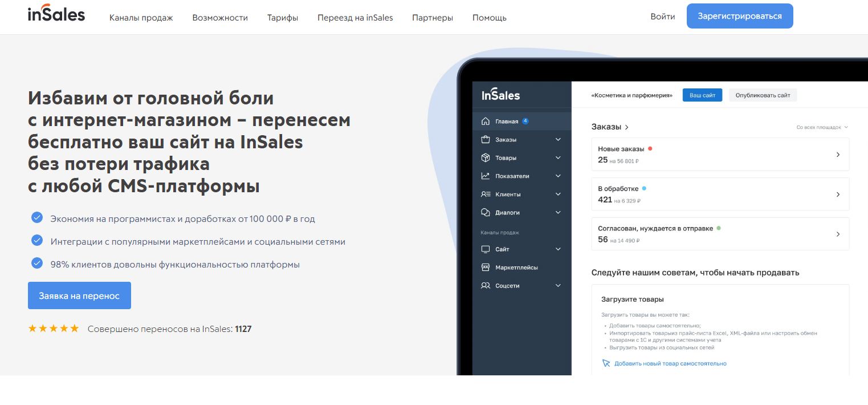Click the Зарегистрироваться button
This screenshot has width=868, height=405.
tap(740, 16)
